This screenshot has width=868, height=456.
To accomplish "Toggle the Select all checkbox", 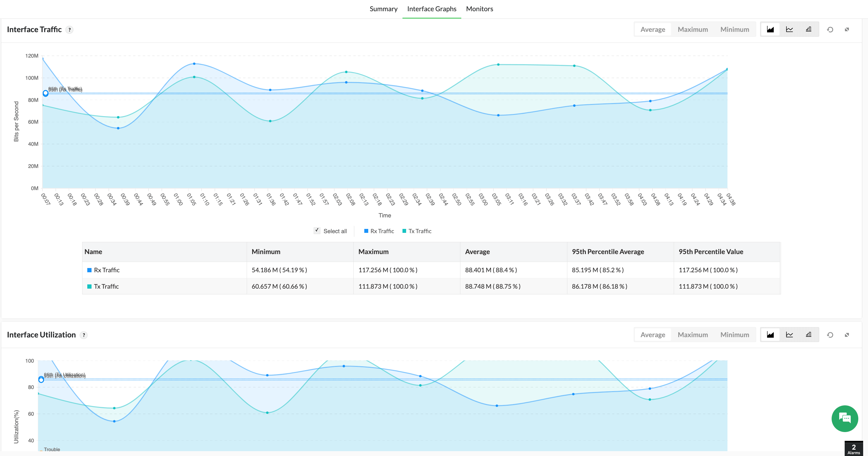I will point(317,230).
